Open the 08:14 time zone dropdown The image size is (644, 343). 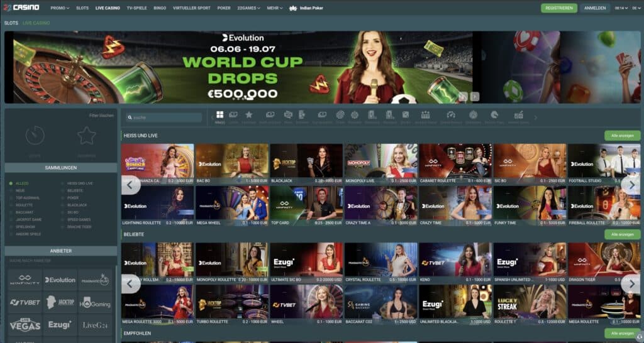pos(621,8)
